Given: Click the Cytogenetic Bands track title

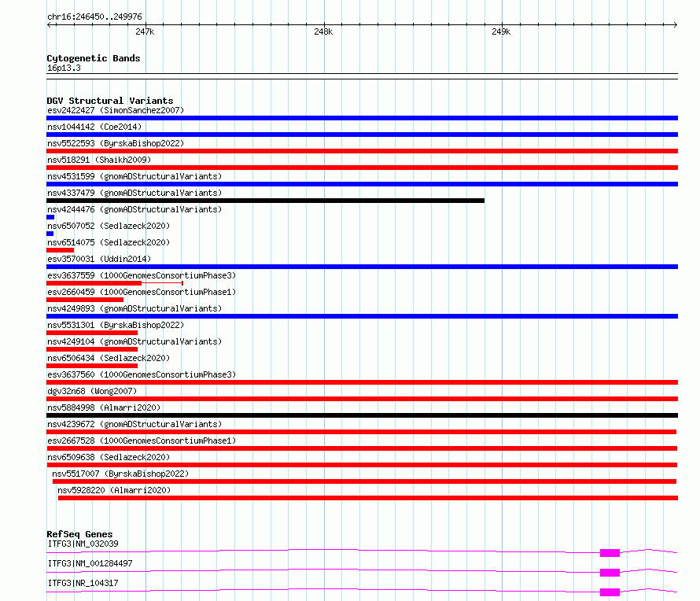Looking at the screenshot, I should click(94, 58).
